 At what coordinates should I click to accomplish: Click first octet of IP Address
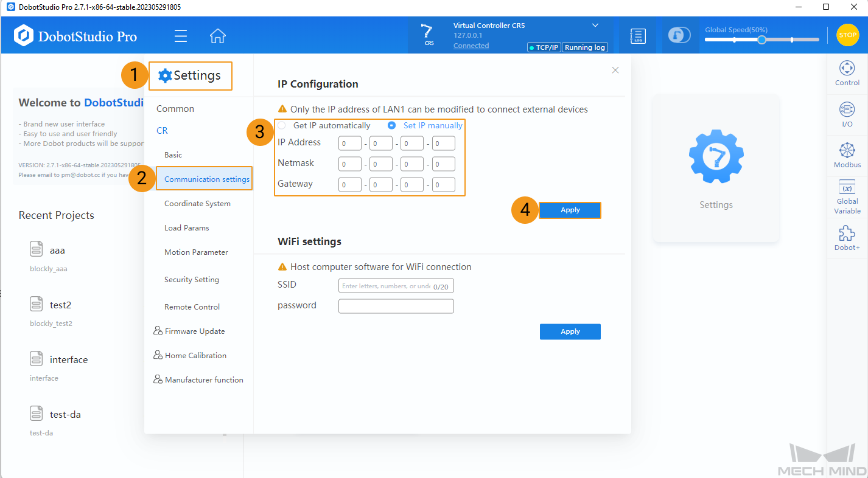350,144
